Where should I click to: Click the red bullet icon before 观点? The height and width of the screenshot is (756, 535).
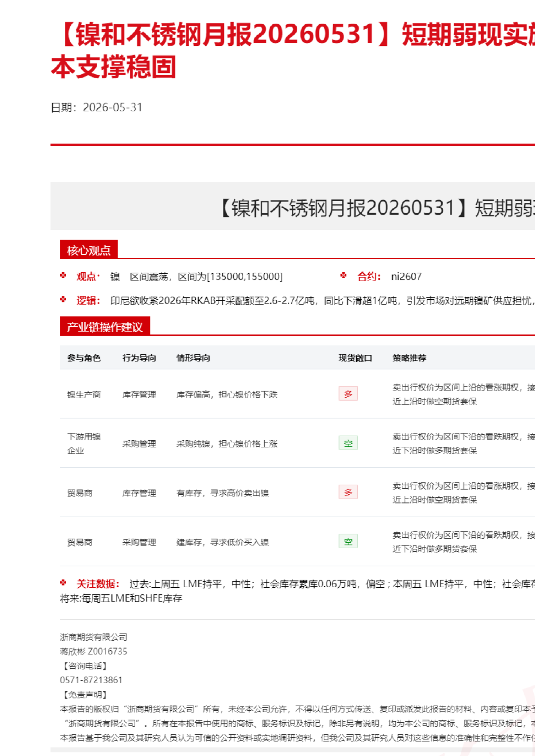(63, 275)
